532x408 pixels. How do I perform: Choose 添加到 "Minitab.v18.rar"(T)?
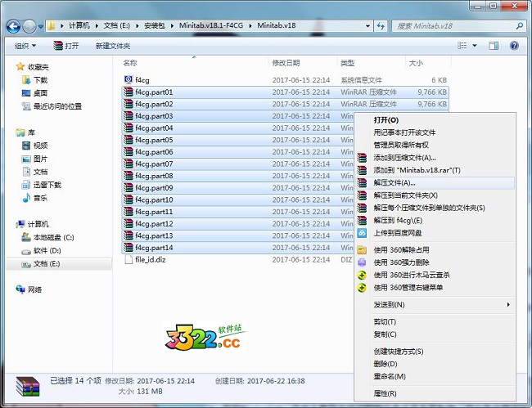click(417, 170)
